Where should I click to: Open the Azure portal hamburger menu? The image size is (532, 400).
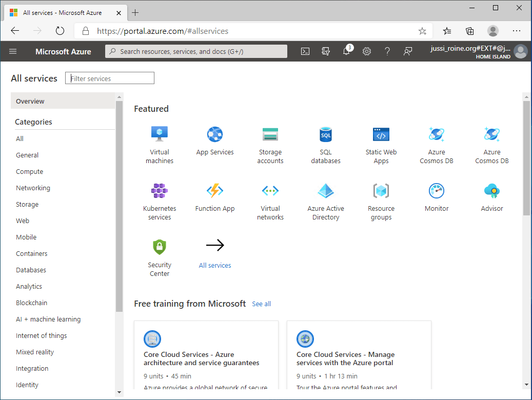13,52
